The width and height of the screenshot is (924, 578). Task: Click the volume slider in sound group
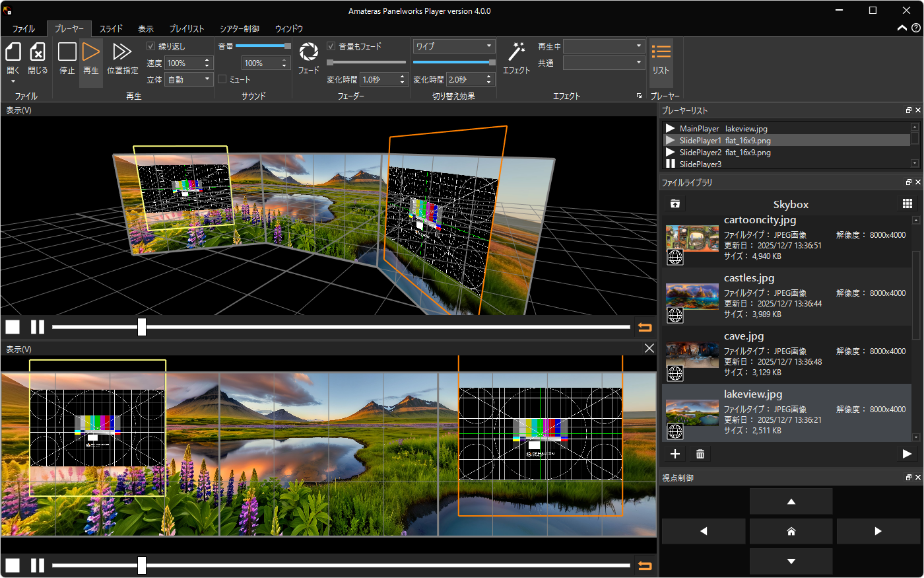263,46
